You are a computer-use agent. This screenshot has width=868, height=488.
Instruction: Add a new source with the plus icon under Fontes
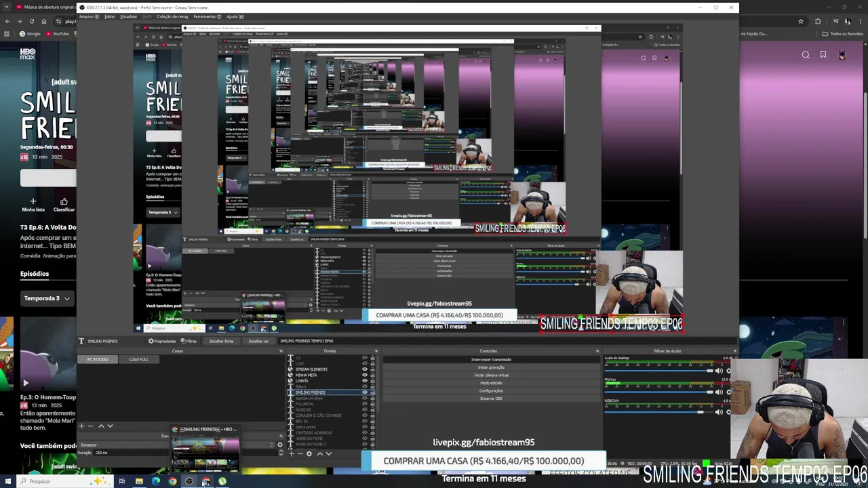point(292,453)
